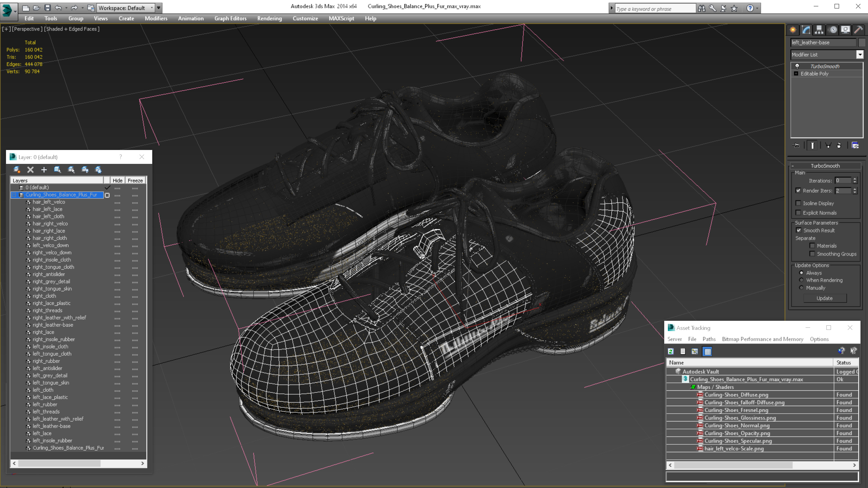Open the help dropdown in the title bar
This screenshot has width=868, height=488.
click(757, 8)
